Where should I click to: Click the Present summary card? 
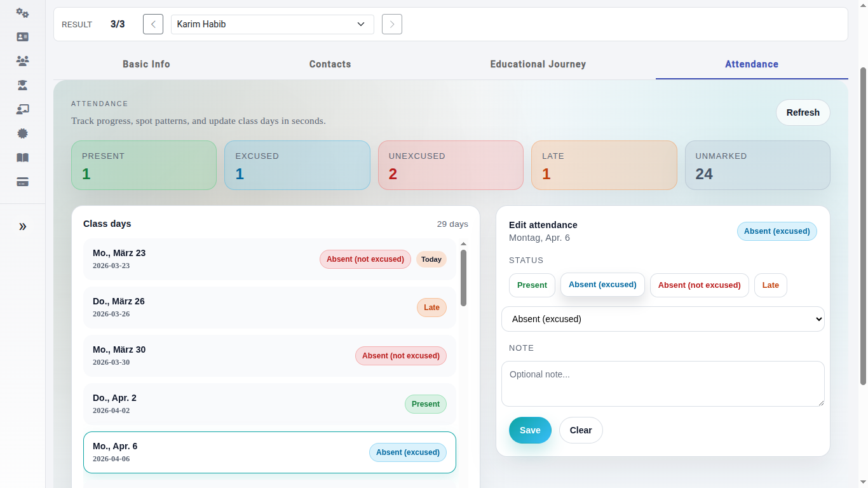tap(144, 165)
